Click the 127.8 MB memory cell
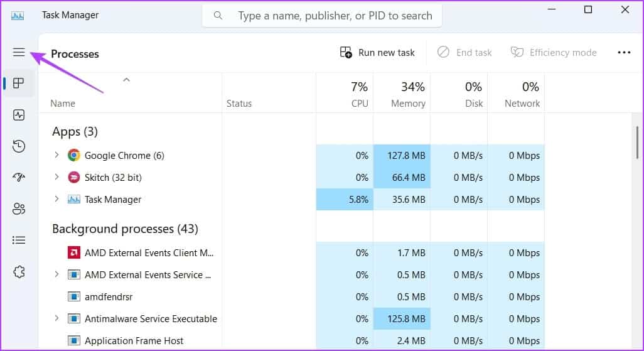The image size is (644, 351). 402,155
